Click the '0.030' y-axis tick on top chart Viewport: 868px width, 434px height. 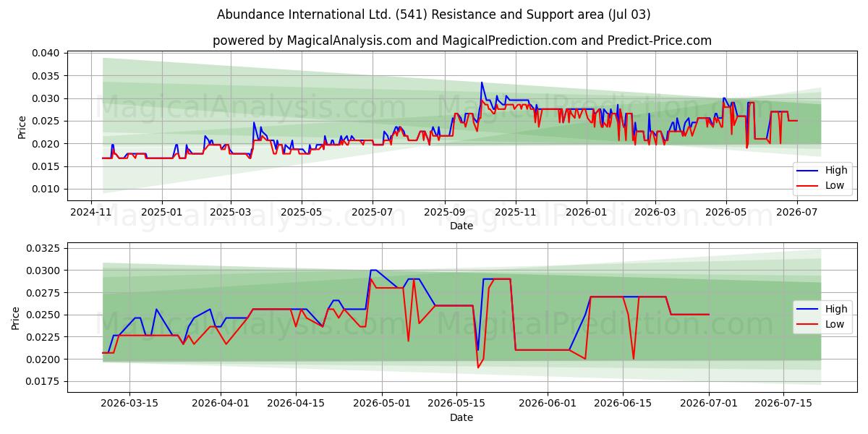[47, 98]
